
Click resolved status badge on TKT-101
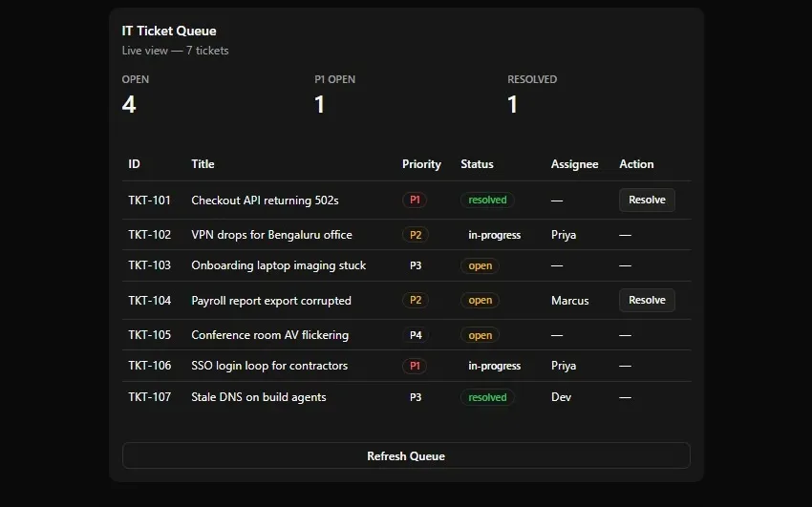pyautogui.click(x=487, y=200)
